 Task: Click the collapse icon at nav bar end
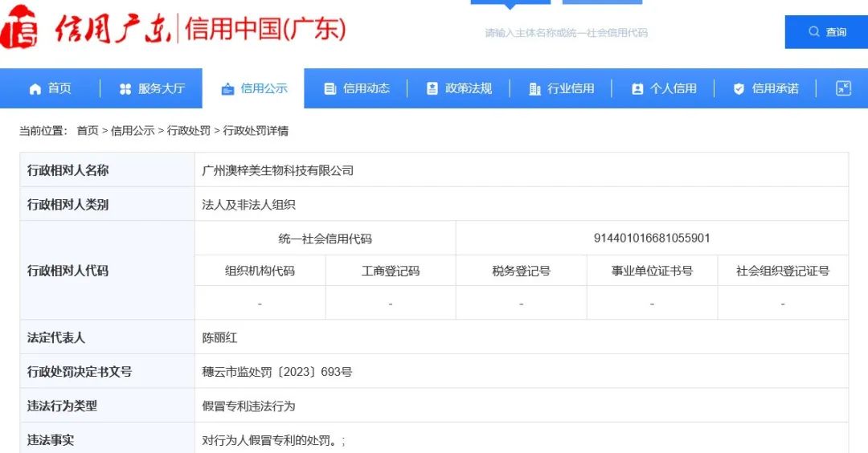coord(843,88)
